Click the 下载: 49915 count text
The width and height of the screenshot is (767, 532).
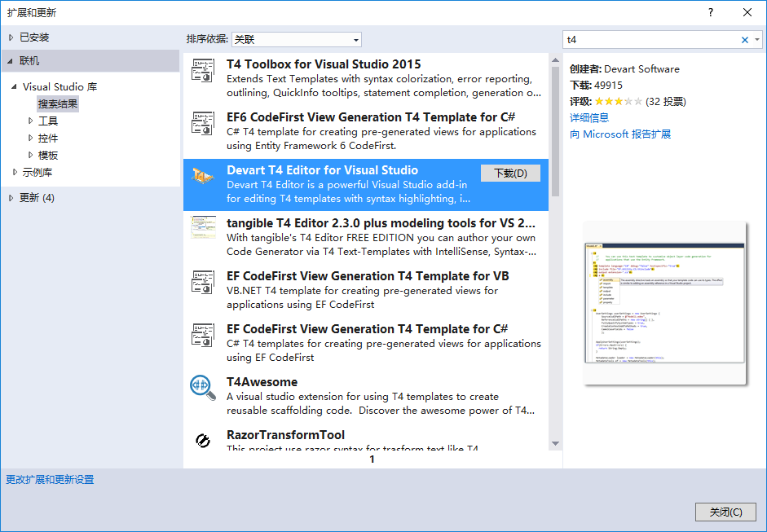pyautogui.click(x=597, y=85)
